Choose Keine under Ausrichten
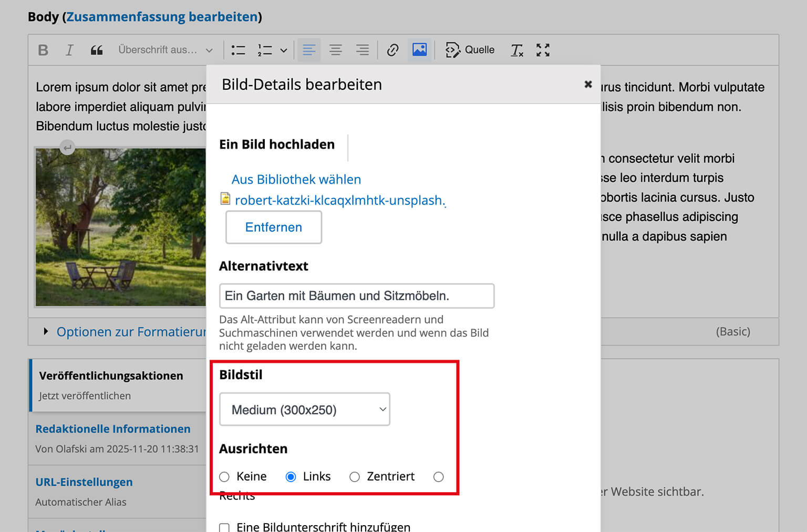807x532 pixels. click(224, 476)
